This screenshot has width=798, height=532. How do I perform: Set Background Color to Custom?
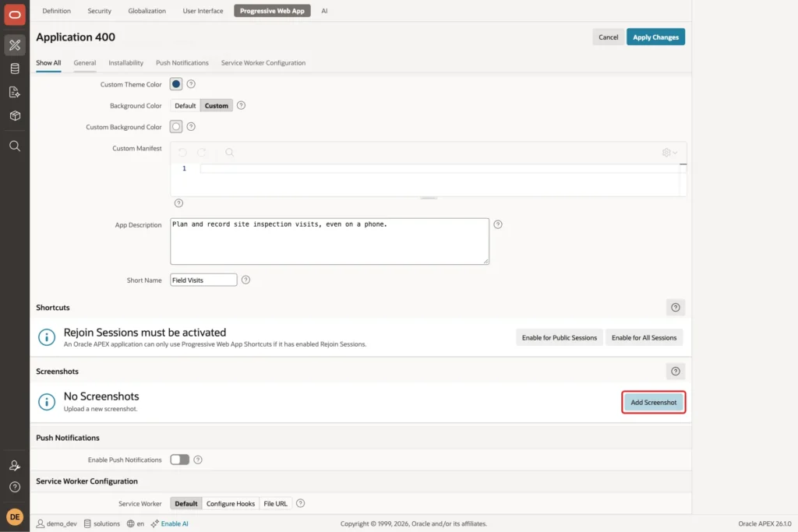tap(217, 106)
